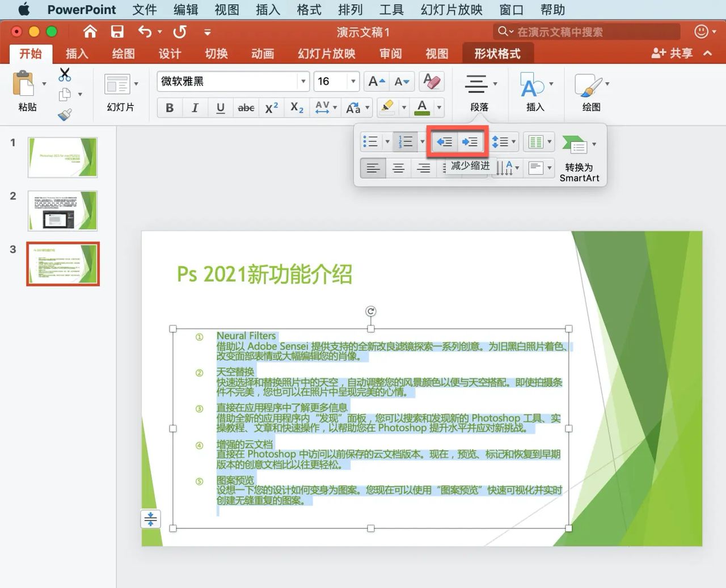Click the increase indent icon
Image resolution: width=726 pixels, height=588 pixels.
470,142
